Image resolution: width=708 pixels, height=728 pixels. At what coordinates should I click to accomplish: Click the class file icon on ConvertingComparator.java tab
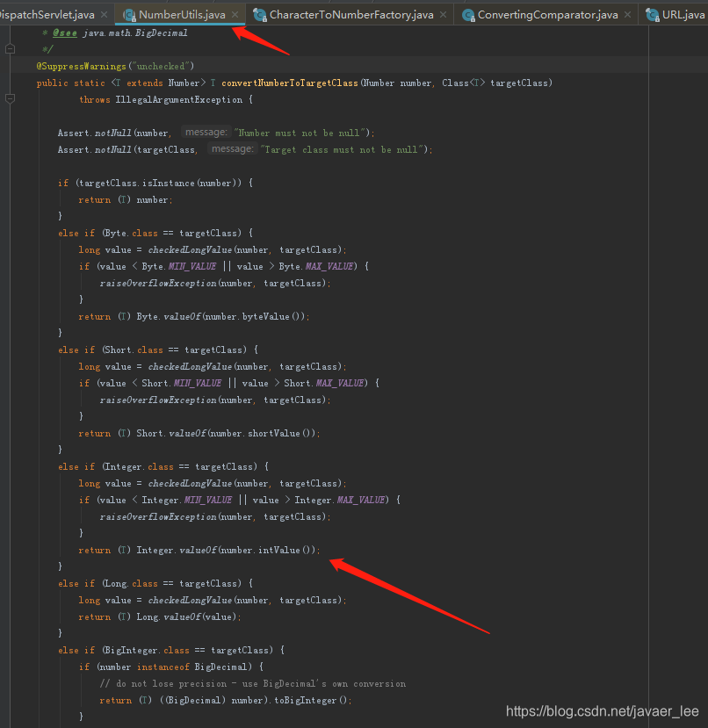(468, 15)
